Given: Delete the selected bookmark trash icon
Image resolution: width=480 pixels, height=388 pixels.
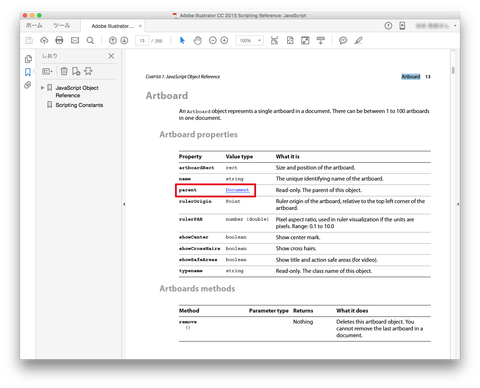Looking at the screenshot, I should coord(64,71).
